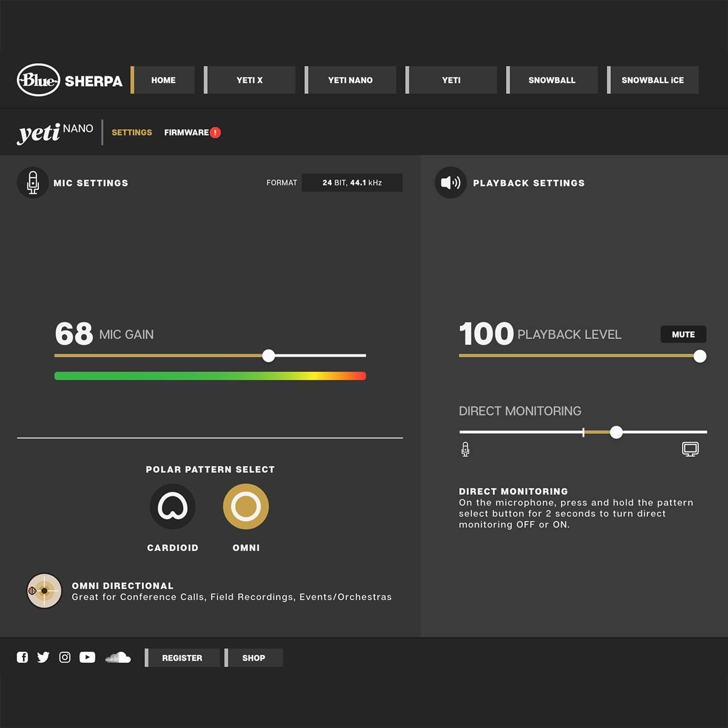
Task: Open the YouTube icon link
Action: click(87, 657)
